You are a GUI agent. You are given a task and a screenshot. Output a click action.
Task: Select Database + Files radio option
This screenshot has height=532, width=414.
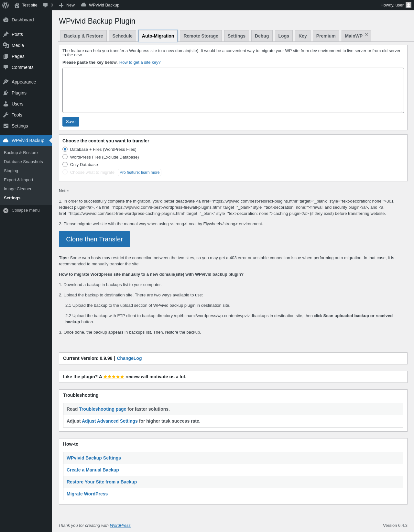coord(65,149)
